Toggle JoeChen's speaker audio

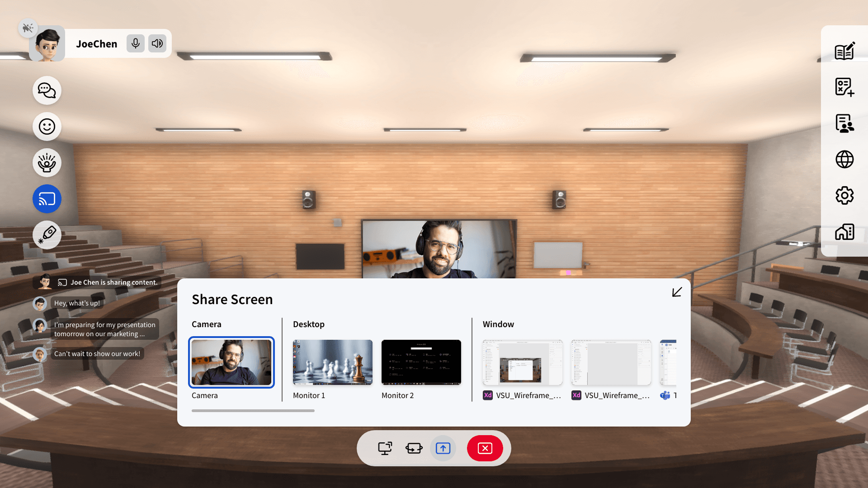point(157,43)
